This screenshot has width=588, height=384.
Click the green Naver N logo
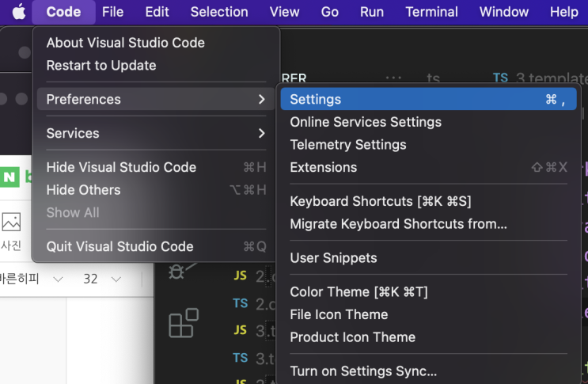[x=9, y=177]
